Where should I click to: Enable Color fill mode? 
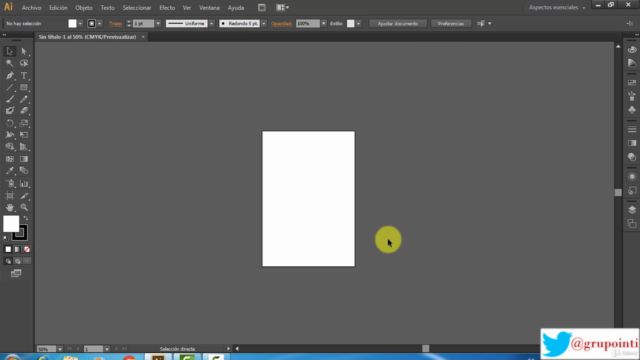(x=8, y=249)
